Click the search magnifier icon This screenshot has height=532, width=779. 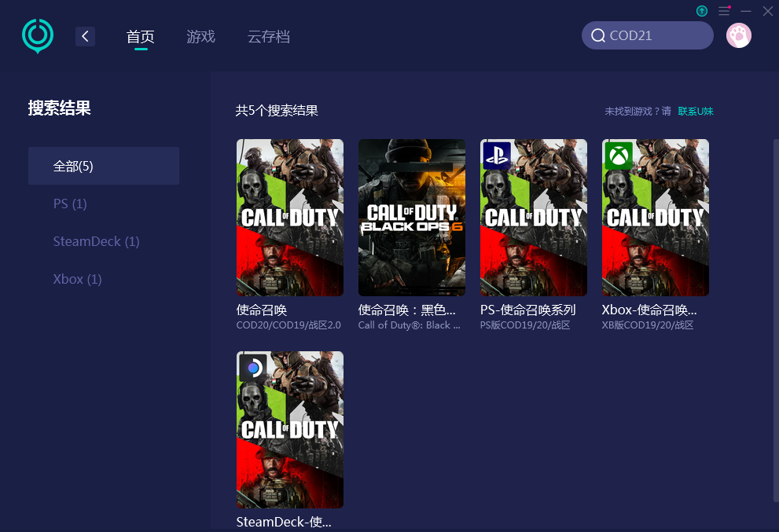(598, 35)
